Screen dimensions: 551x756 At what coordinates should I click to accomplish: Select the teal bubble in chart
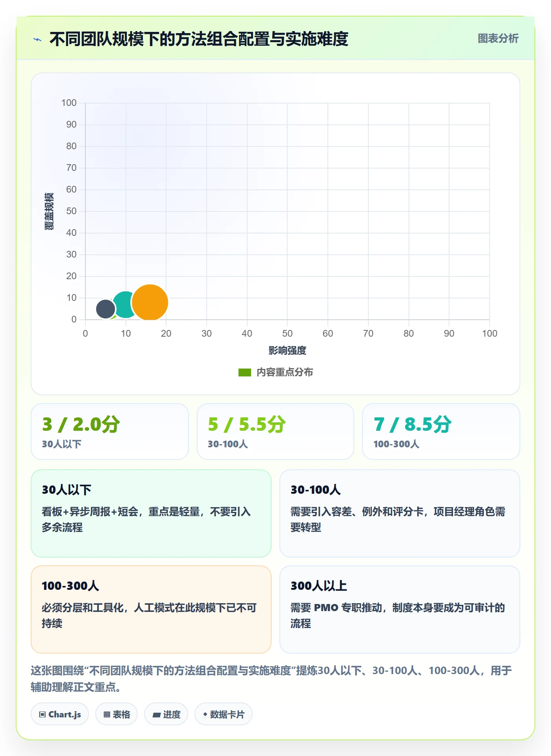[x=123, y=304]
